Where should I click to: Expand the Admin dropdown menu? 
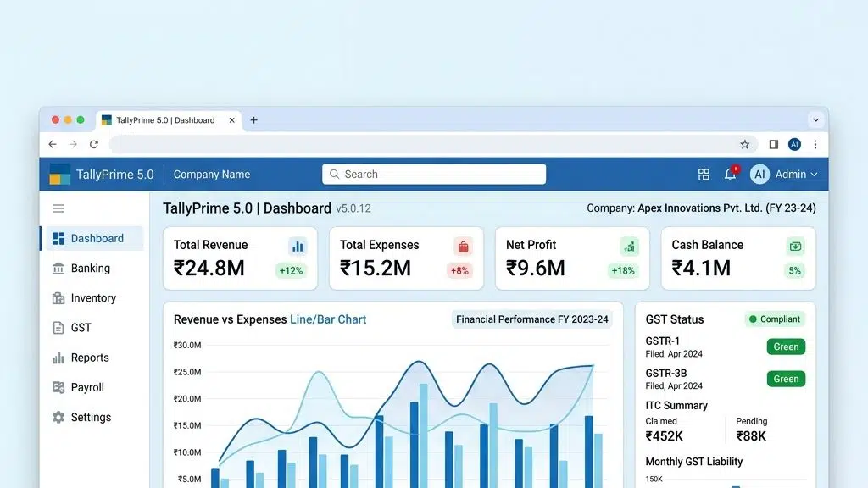click(x=796, y=175)
